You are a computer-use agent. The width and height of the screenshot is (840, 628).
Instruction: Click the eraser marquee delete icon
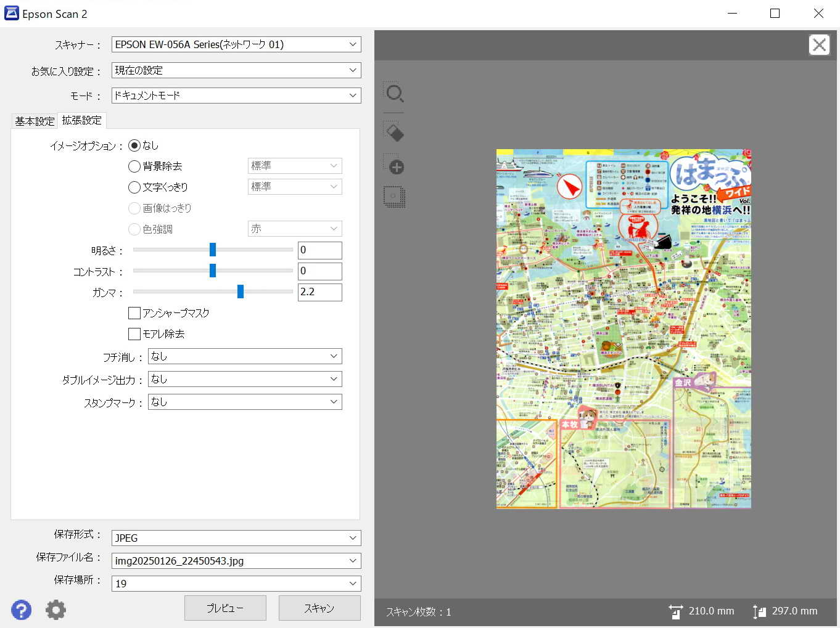point(394,132)
